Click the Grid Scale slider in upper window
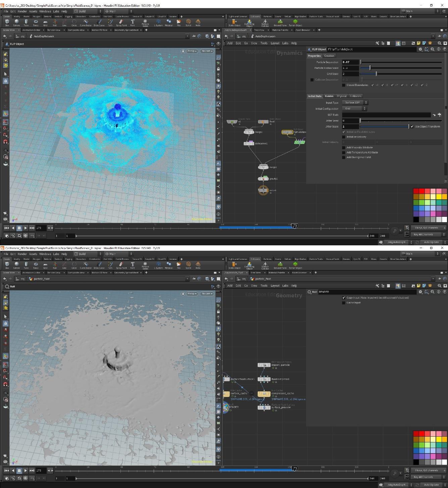The image size is (448, 488). coord(401,74)
